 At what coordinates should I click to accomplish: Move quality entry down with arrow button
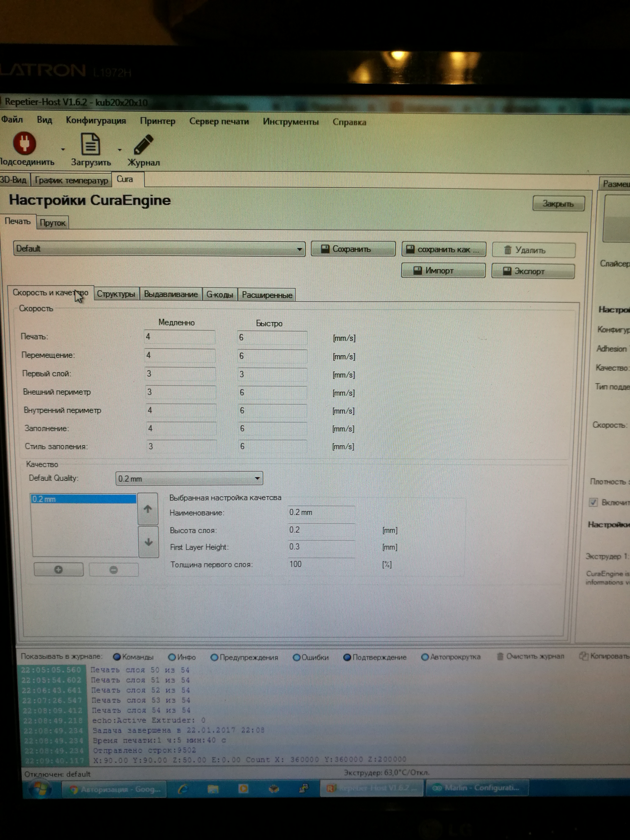[x=148, y=542]
